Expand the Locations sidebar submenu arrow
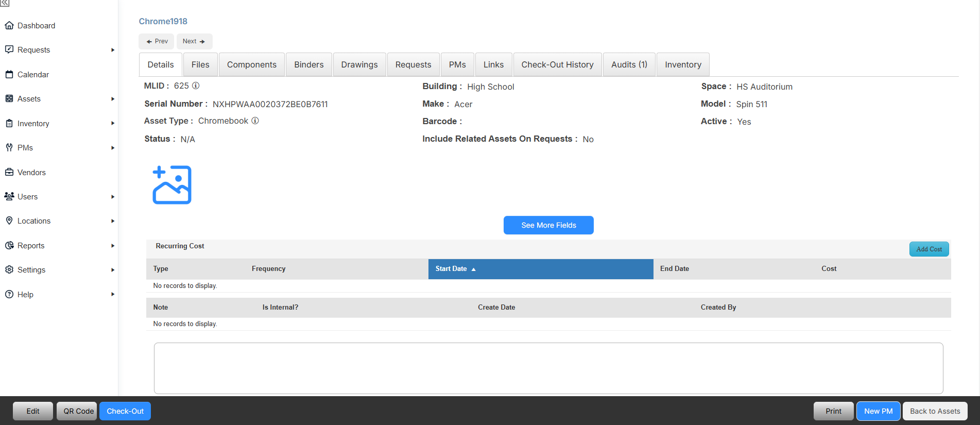980x425 pixels. (113, 221)
